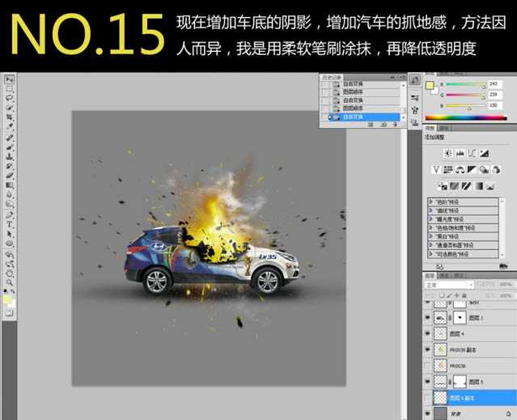The image size is (517, 420).
Task: Expand the 曝光度 presets row
Action: pos(431,218)
